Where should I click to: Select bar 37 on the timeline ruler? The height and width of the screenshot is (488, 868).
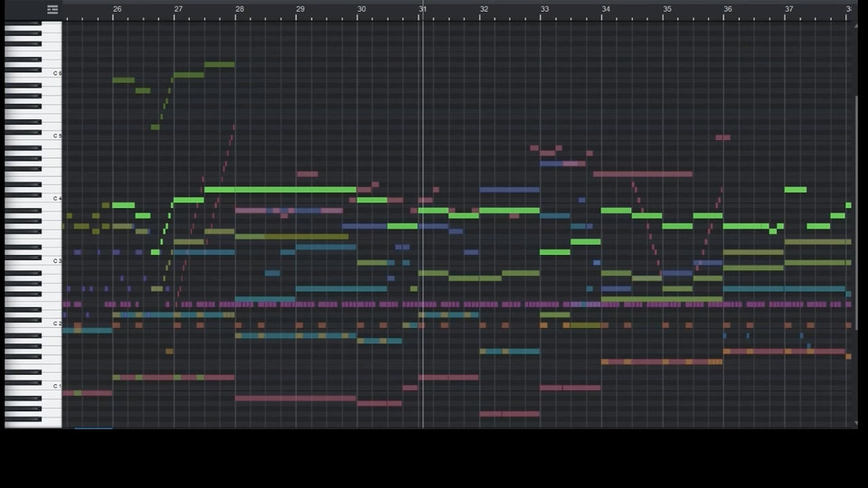click(x=789, y=9)
